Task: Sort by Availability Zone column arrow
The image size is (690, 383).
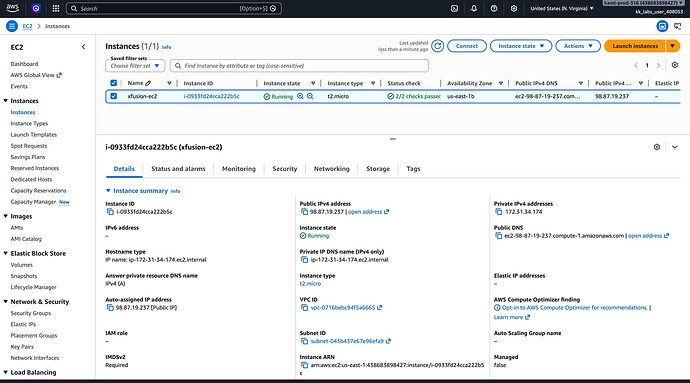Action: [501, 83]
